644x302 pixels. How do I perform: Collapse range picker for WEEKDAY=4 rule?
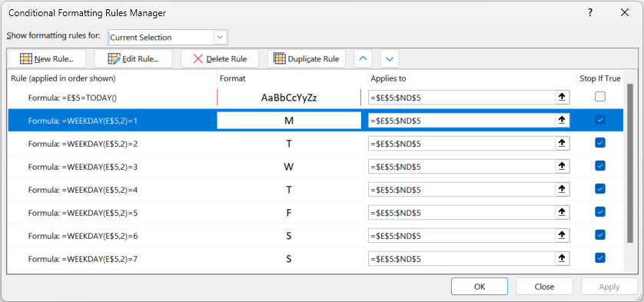(563, 189)
